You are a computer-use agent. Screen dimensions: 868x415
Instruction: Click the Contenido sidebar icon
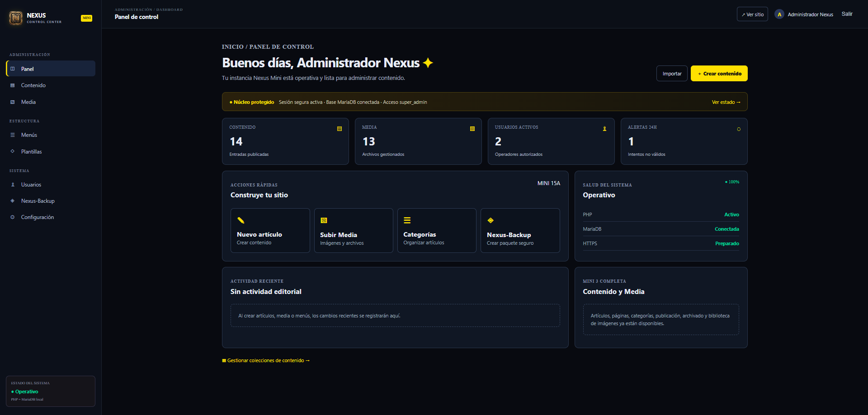[13, 85]
